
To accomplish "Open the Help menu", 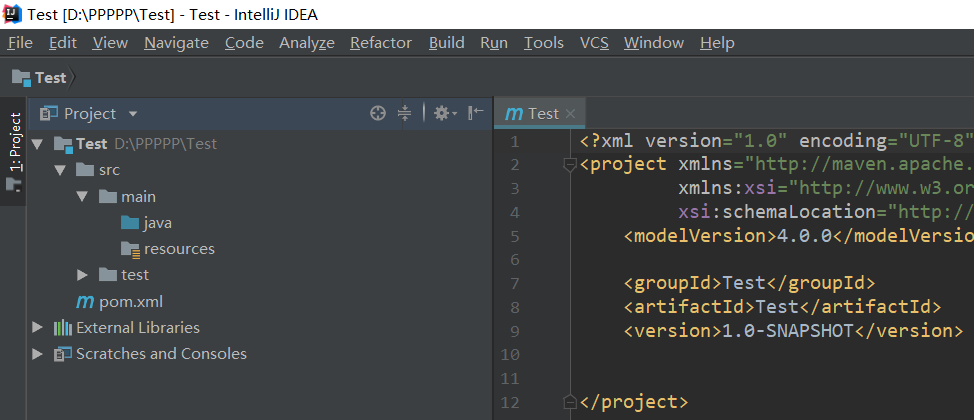I will [x=717, y=43].
